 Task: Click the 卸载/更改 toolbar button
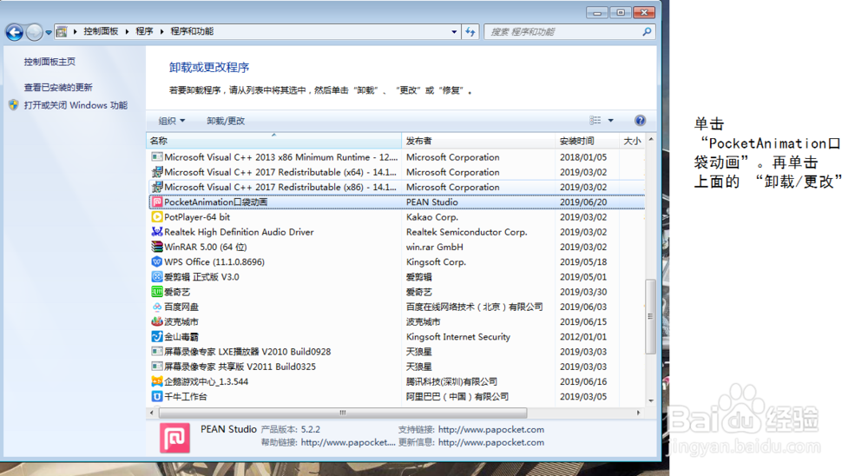point(226,121)
